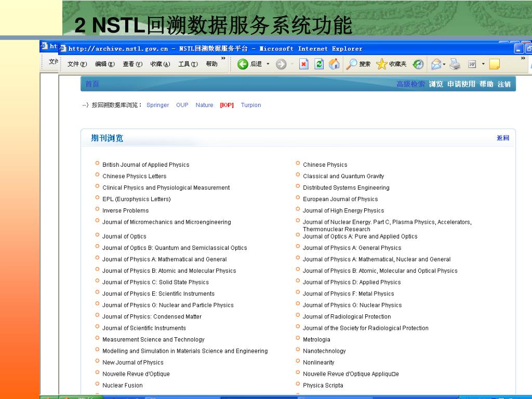Open Nuclear Fusion journal

(123, 385)
